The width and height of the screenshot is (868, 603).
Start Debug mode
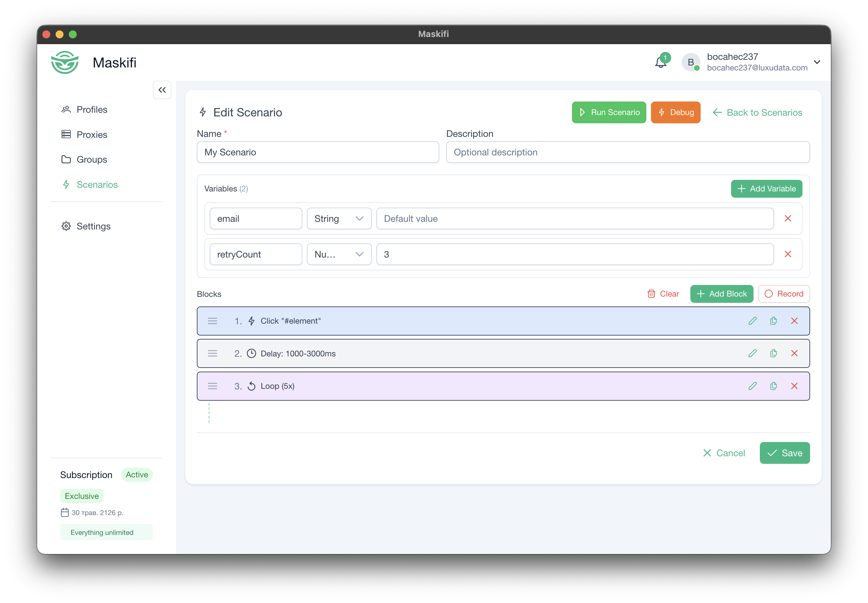point(675,112)
